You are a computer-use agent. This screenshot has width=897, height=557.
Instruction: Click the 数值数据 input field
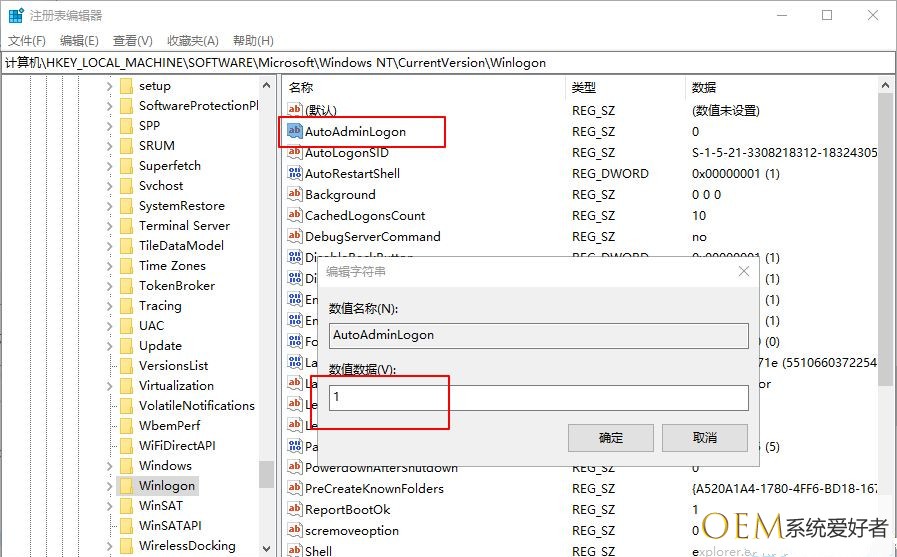click(538, 398)
